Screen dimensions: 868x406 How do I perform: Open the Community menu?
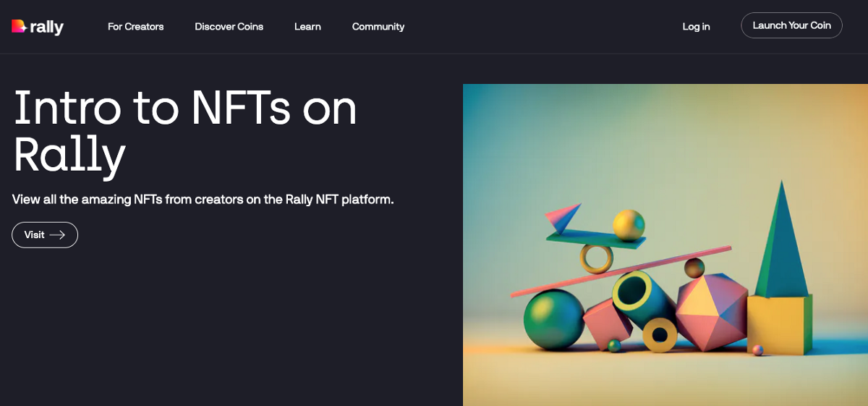[x=378, y=27]
